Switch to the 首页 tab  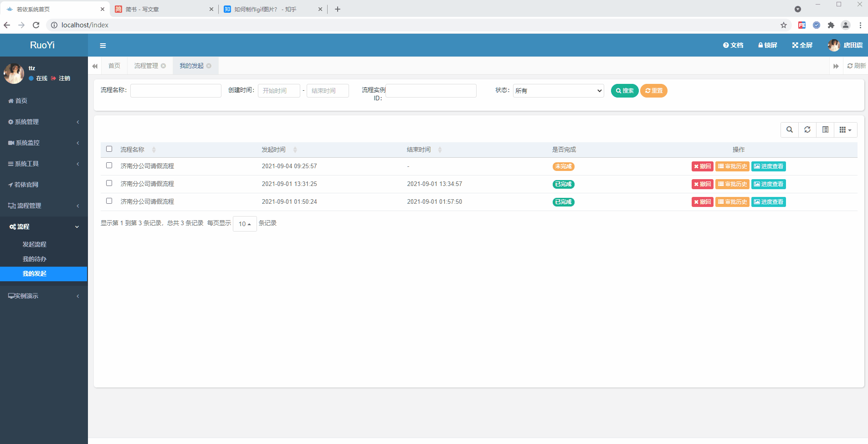point(114,65)
